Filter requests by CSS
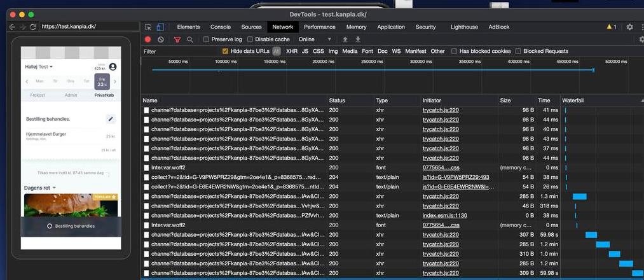This screenshot has height=280, width=644. pos(319,52)
